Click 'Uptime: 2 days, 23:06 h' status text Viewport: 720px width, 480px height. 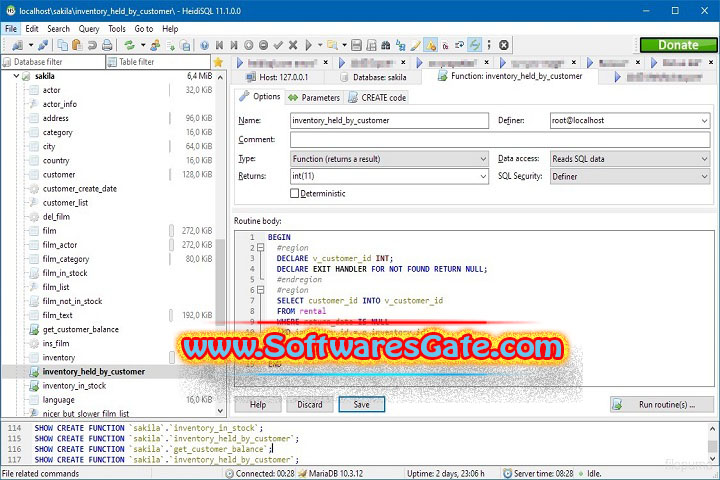pos(445,473)
